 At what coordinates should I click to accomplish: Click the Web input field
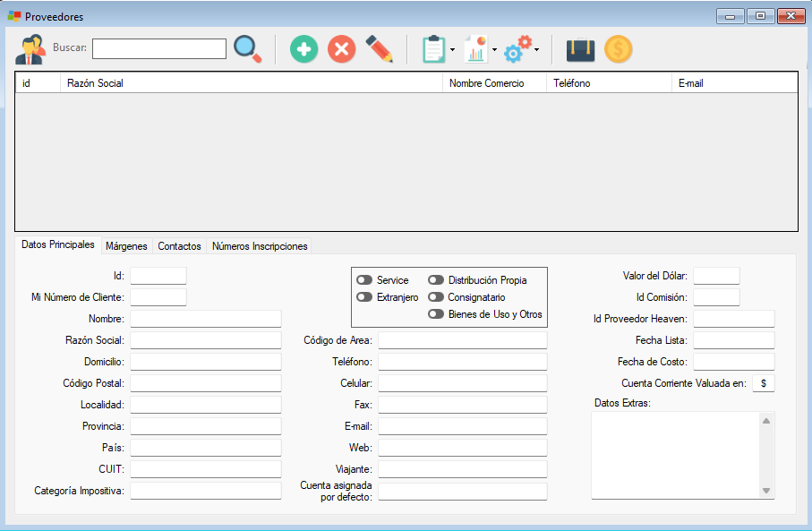[x=463, y=448]
